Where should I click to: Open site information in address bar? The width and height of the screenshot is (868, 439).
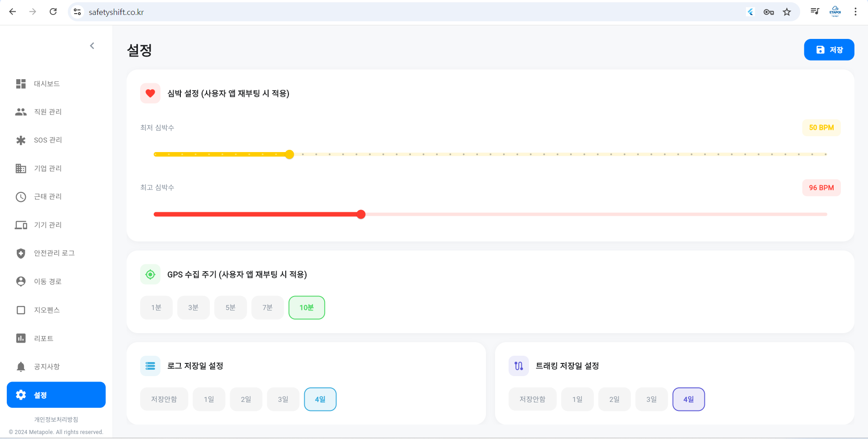pos(78,12)
